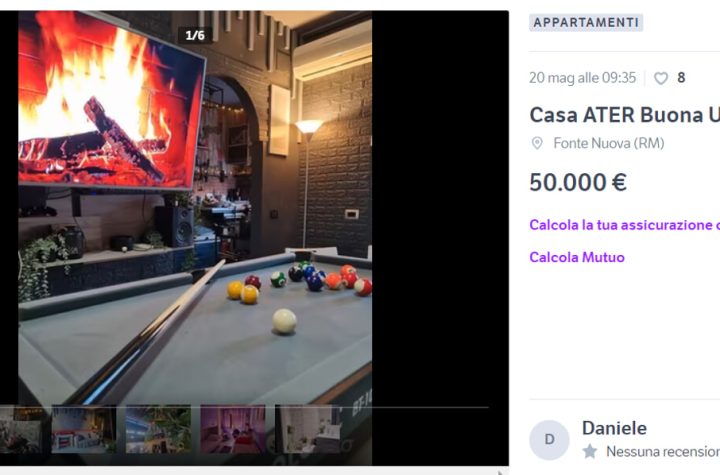Screen dimensions: 720x475
Task: Click the horizontal scrollbar right arrow
Action: [x=501, y=472]
